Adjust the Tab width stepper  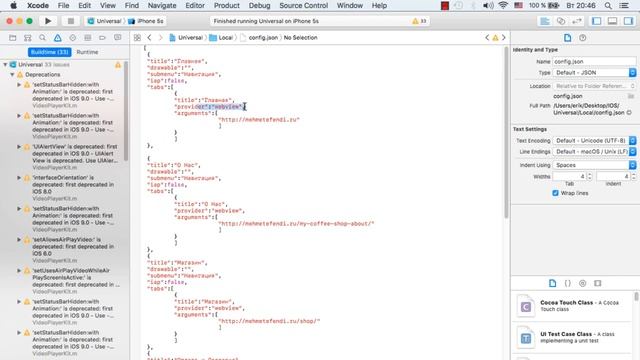click(589, 176)
